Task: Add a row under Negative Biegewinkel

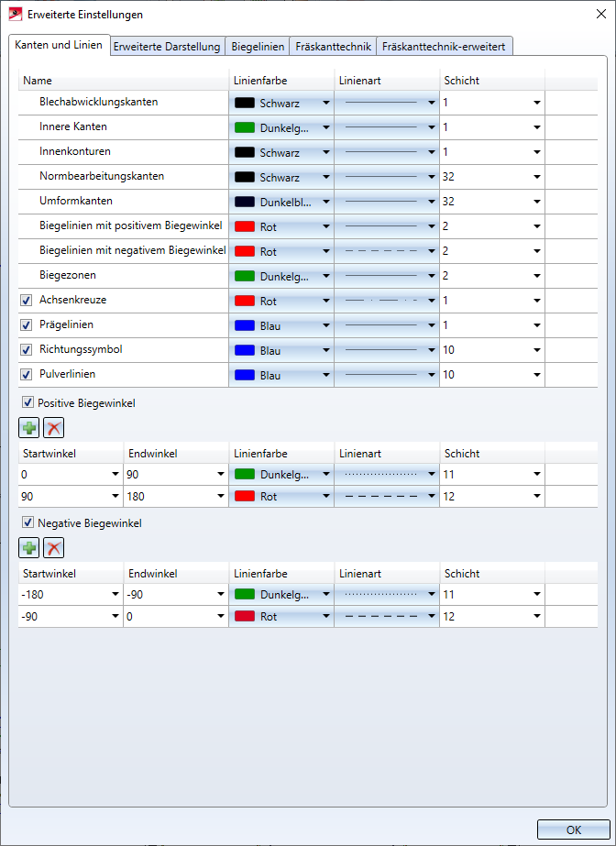Action: 29,547
